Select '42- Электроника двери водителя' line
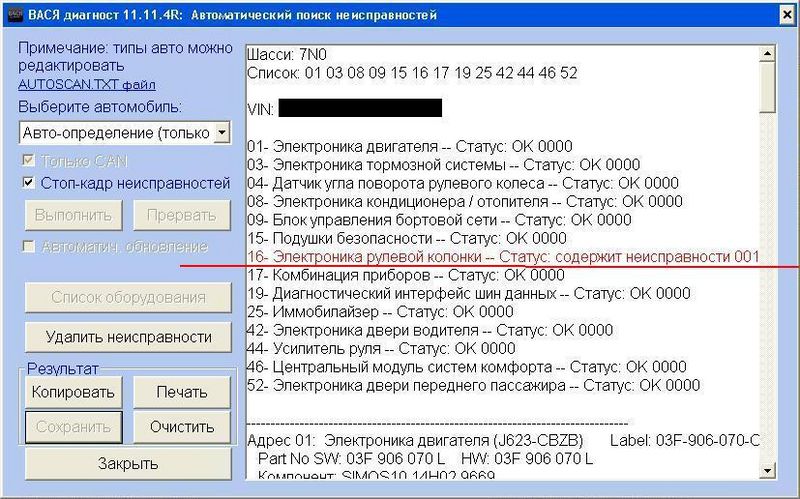Image resolution: width=800 pixels, height=499 pixels. (x=430, y=330)
